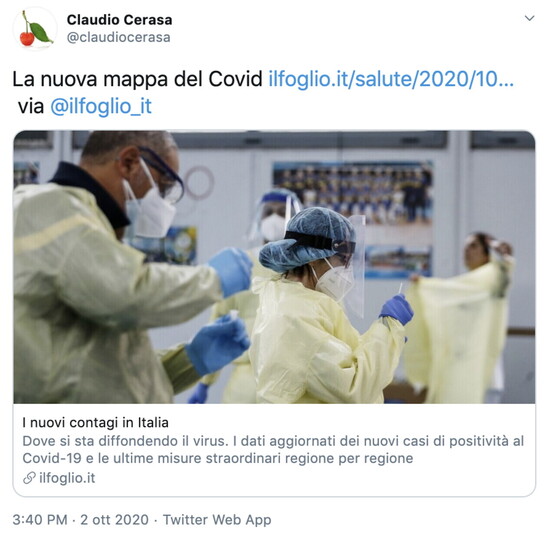545x543 pixels.
Task: Open the 3:40 PM timestamp
Action: tap(40, 520)
